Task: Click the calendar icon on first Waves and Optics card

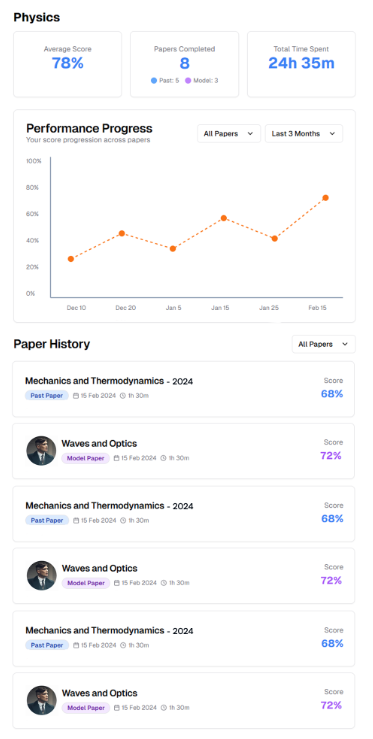Action: pyautogui.click(x=116, y=458)
